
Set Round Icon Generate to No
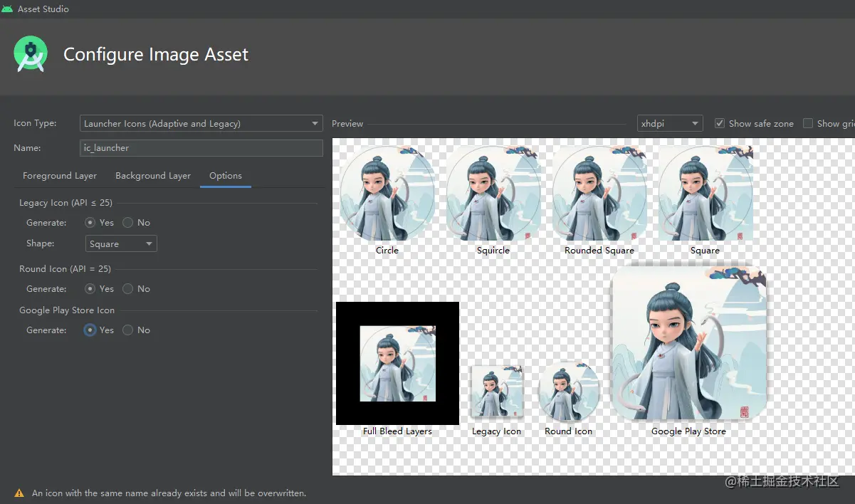pyautogui.click(x=128, y=289)
